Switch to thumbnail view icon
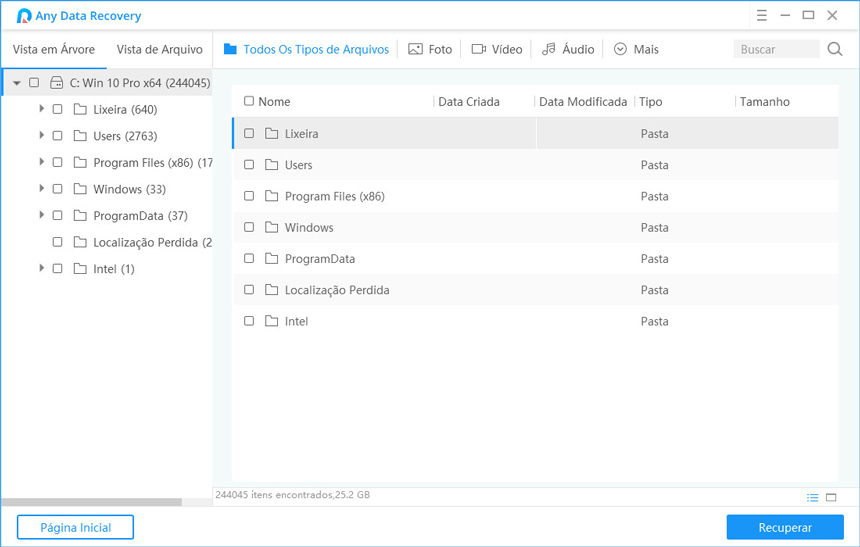Image resolution: width=860 pixels, height=547 pixels. [831, 498]
